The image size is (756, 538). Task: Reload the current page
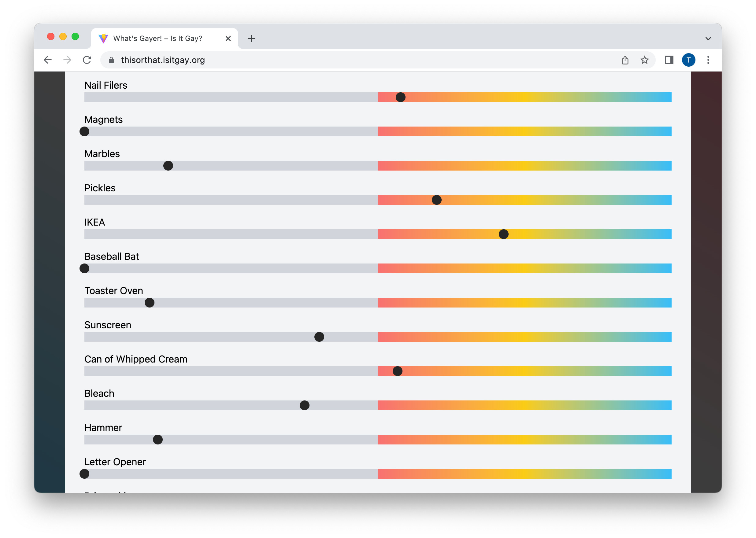[87, 60]
